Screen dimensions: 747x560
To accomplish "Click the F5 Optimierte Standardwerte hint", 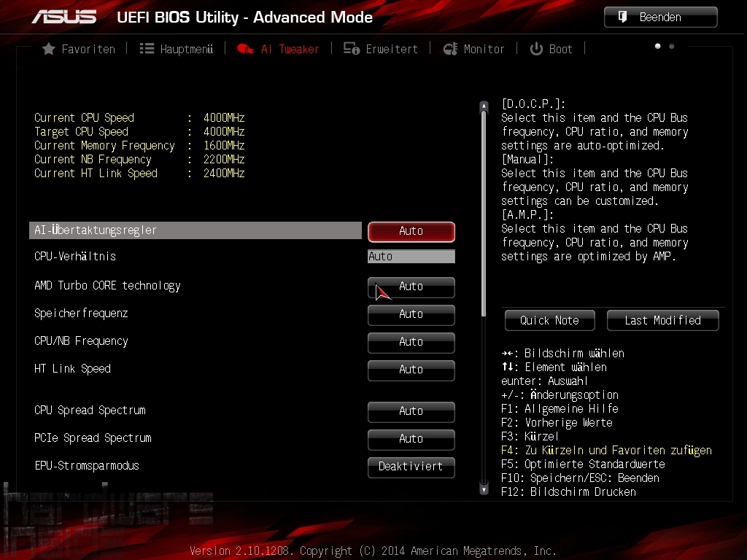I will pyautogui.click(x=583, y=464).
